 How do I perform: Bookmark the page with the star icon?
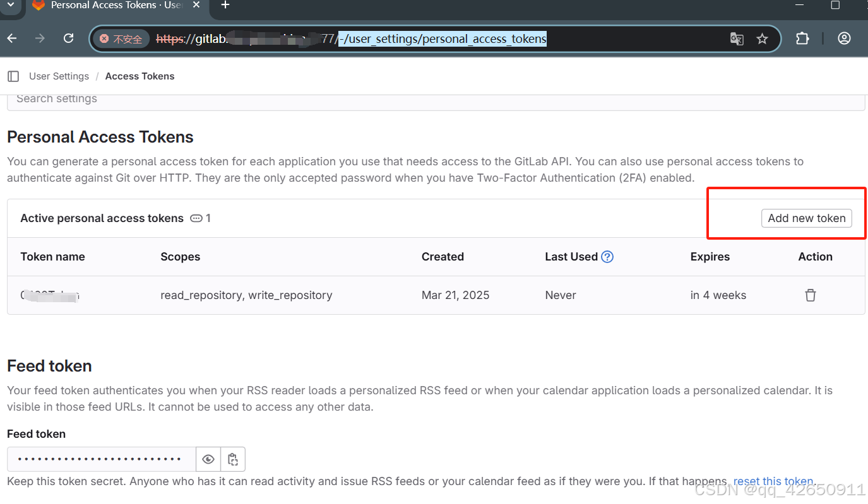coord(762,38)
